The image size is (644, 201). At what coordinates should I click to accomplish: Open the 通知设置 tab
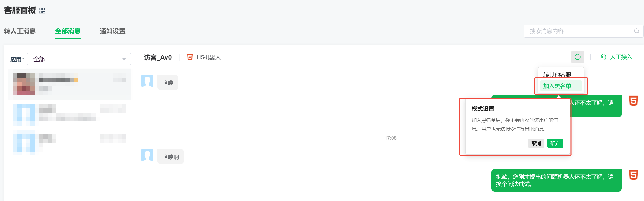click(x=112, y=31)
